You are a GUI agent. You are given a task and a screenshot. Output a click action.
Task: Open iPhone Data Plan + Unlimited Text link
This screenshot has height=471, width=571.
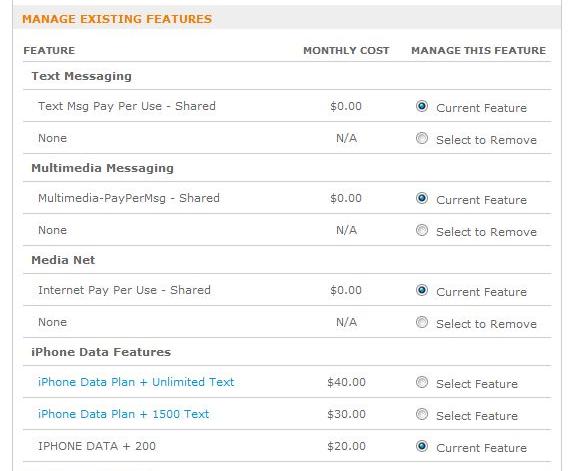click(x=136, y=382)
